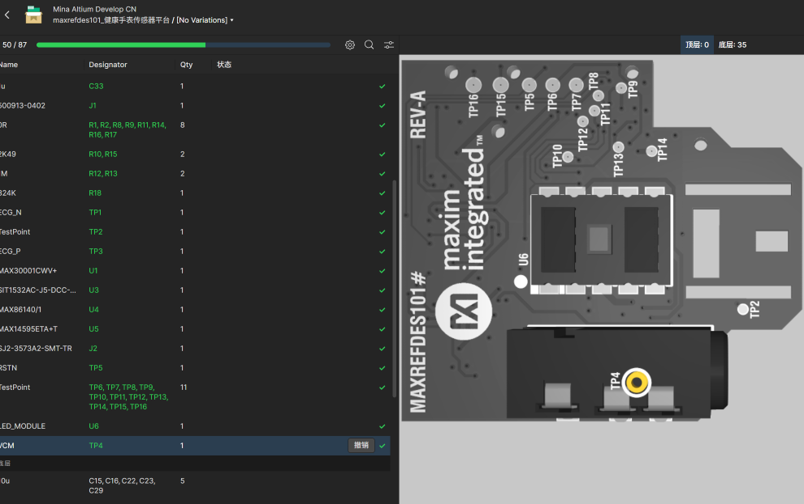Click the Maxim logo on the board
The height and width of the screenshot is (504, 804).
pyautogui.click(x=464, y=311)
